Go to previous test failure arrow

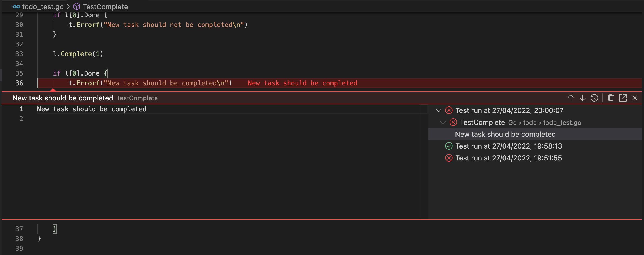click(571, 98)
